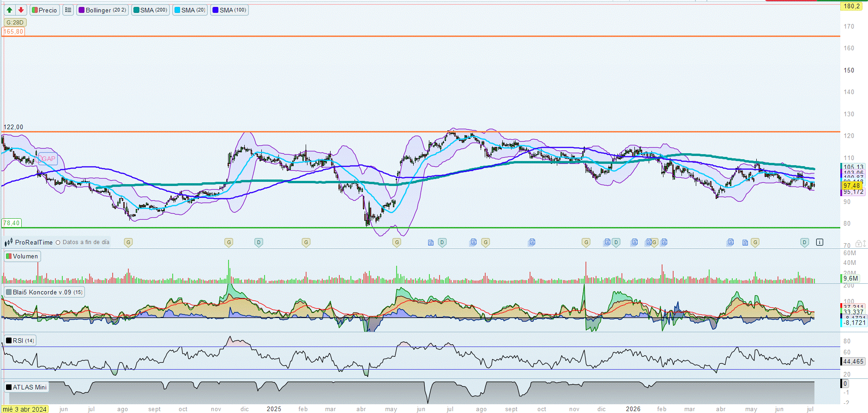
Task: Open the SMA (20) indicator settings
Action: pos(190,10)
